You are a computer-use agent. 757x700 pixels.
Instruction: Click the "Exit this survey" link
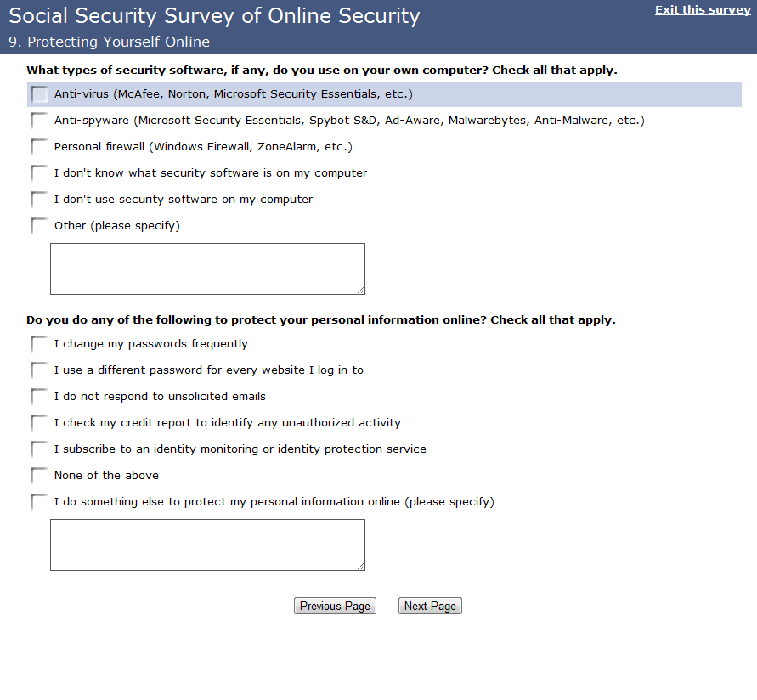[703, 10]
